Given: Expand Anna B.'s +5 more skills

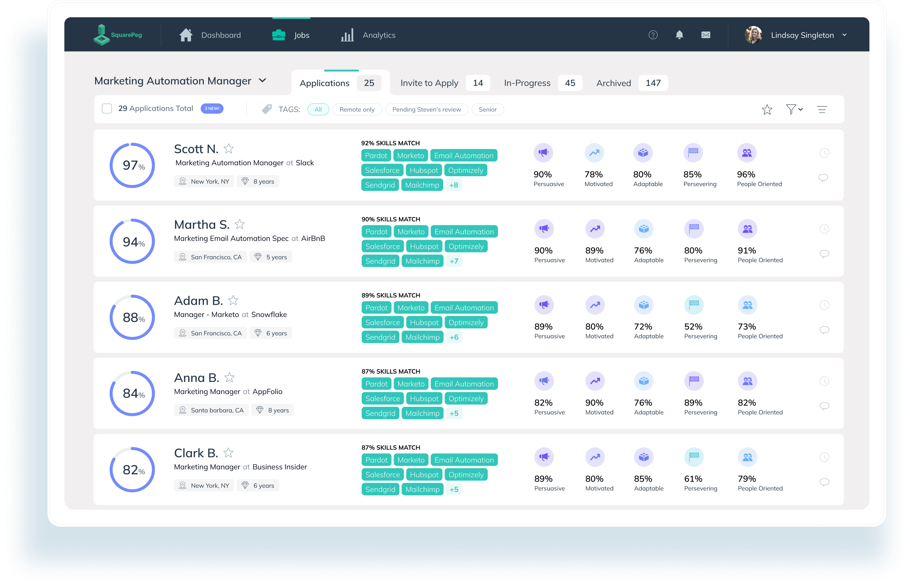Looking at the screenshot, I should point(454,413).
